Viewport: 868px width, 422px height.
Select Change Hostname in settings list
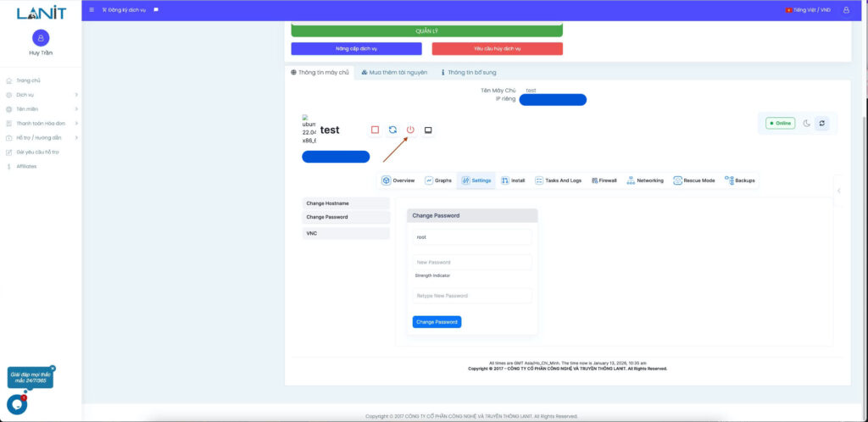pos(346,203)
